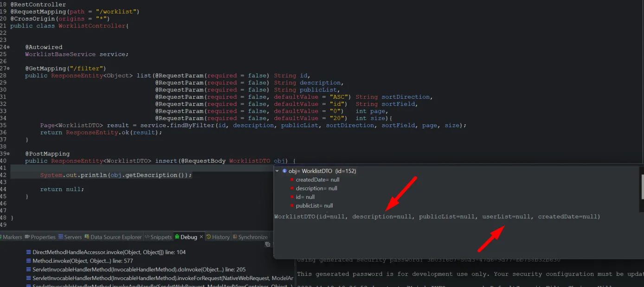
Task: Select Method.invoke line: 577 stack frame
Action: [83, 261]
